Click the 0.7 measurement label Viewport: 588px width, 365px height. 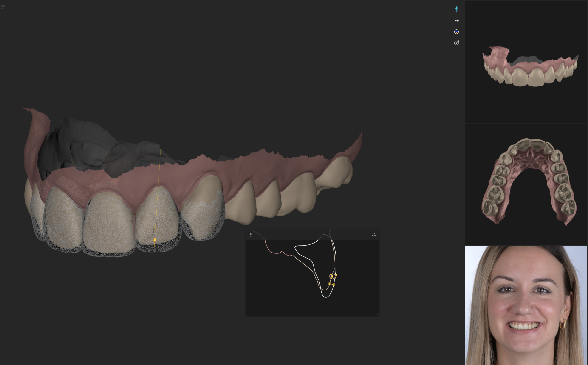click(333, 276)
